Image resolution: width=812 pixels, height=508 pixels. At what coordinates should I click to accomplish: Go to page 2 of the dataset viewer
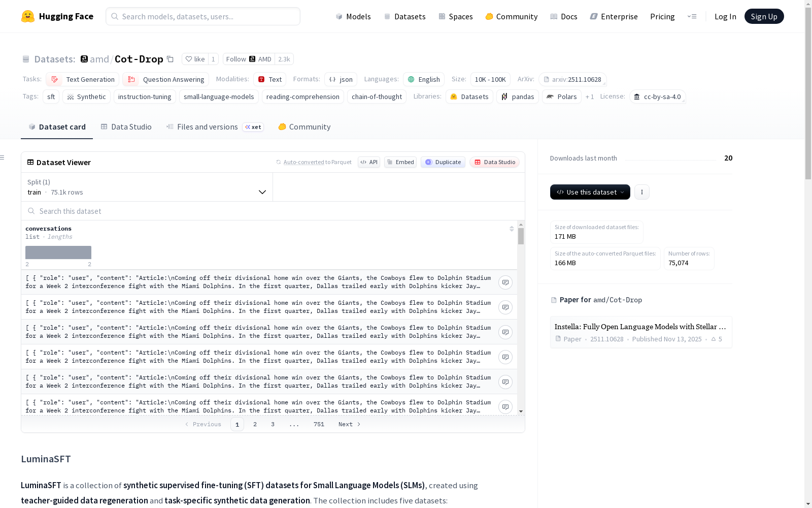click(255, 424)
